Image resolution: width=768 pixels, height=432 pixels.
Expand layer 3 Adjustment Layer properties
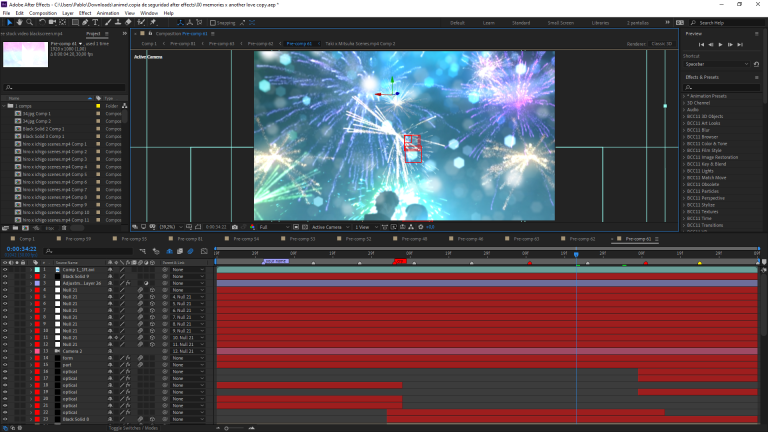click(31, 284)
